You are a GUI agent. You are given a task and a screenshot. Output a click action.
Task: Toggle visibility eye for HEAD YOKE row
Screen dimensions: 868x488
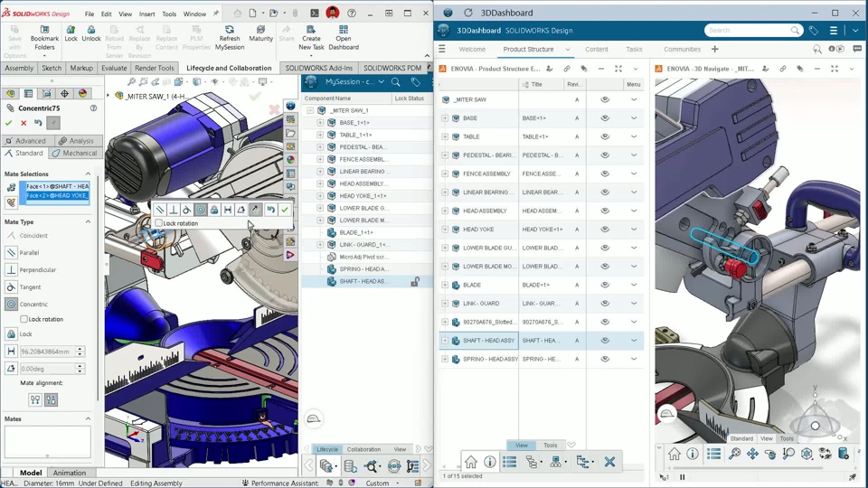click(605, 229)
